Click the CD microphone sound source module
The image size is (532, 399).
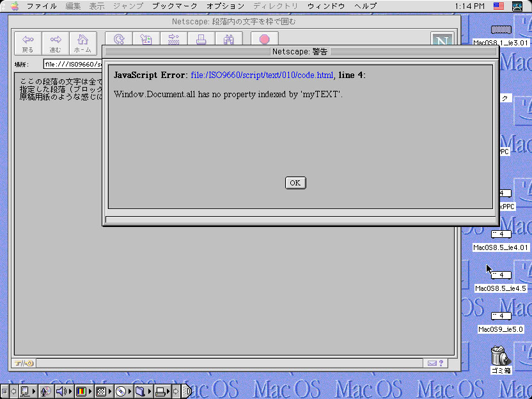point(46,391)
